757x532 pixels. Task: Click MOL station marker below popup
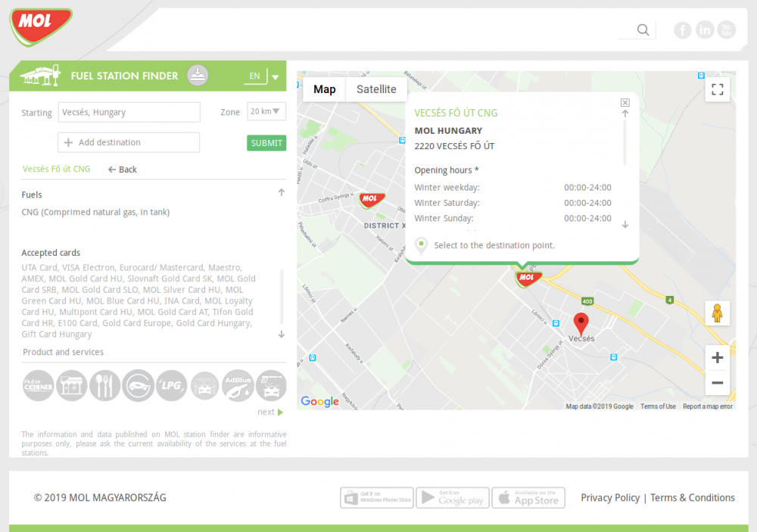pyautogui.click(x=528, y=278)
